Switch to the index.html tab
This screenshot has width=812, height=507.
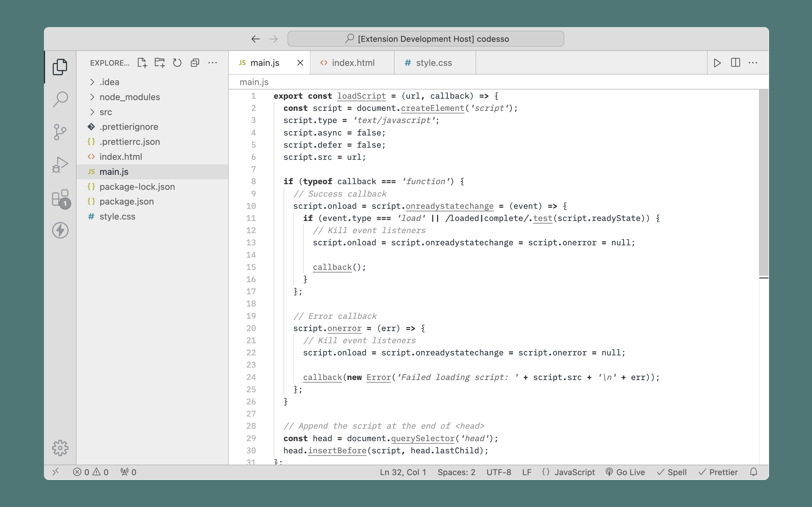[x=353, y=63]
